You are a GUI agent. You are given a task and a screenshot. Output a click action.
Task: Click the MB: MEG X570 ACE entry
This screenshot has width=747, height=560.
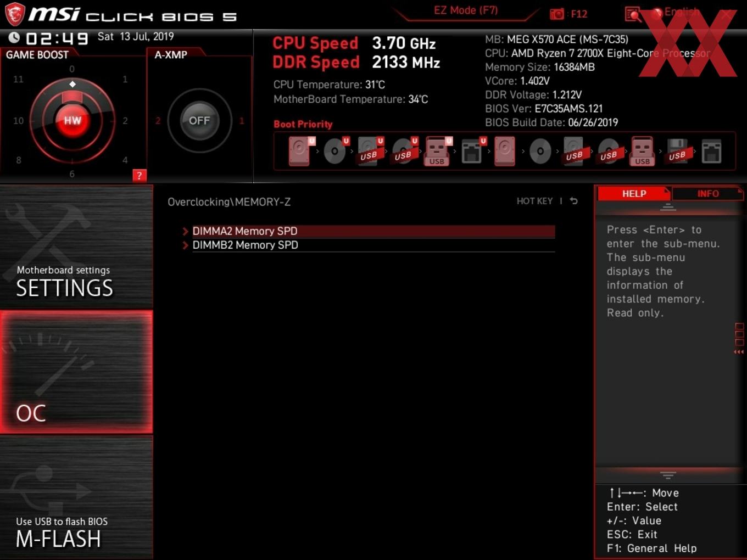[556, 39]
